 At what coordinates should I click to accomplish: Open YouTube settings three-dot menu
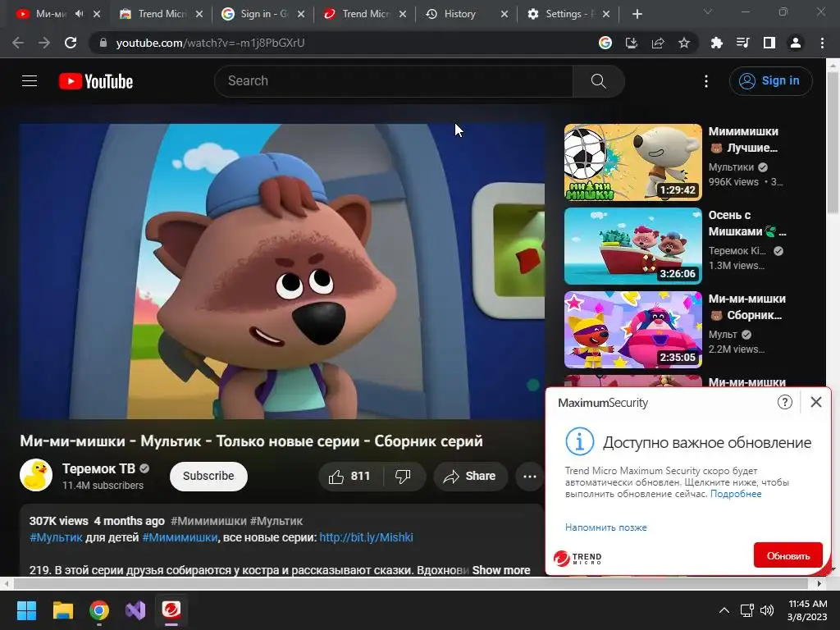point(706,81)
